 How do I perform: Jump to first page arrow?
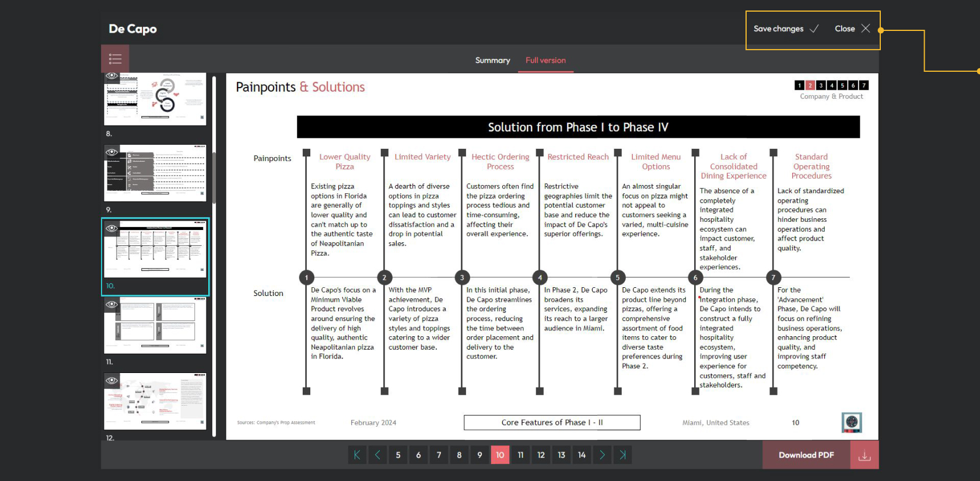point(357,455)
